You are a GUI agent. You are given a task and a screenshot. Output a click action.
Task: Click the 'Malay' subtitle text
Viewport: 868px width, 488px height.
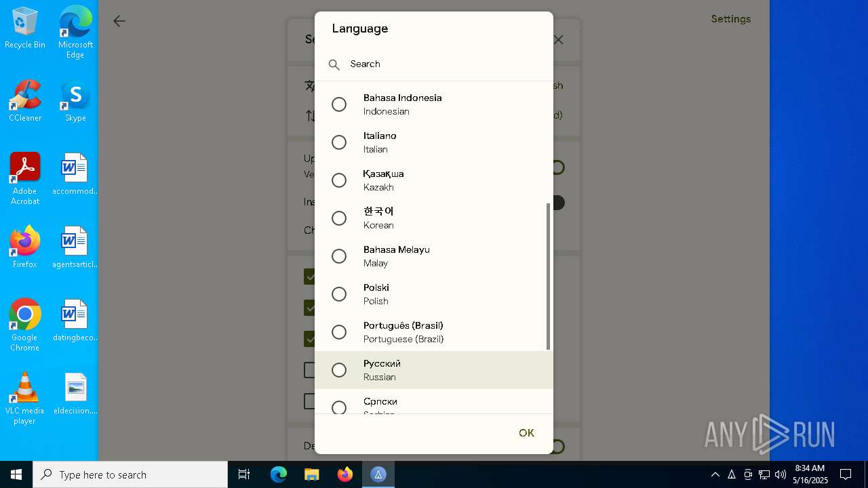click(376, 264)
